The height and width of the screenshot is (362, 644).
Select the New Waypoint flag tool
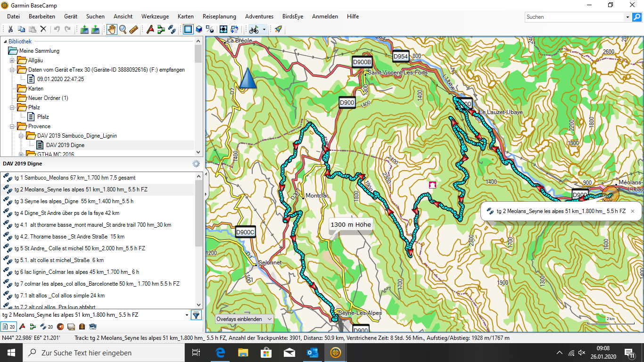coord(150,29)
